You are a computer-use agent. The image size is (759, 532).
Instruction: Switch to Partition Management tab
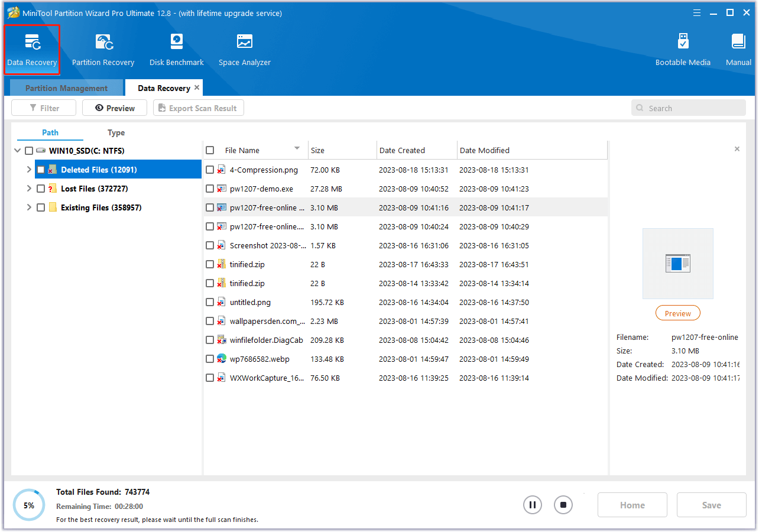[x=67, y=88]
